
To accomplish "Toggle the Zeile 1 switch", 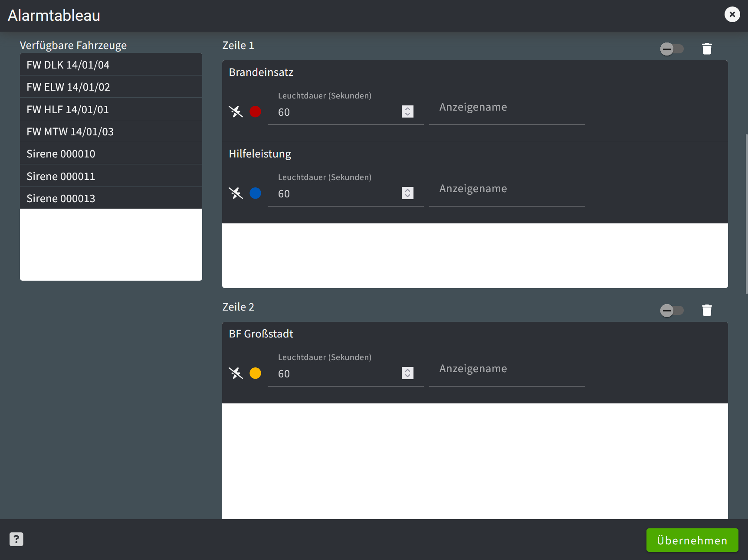I will tap(671, 49).
